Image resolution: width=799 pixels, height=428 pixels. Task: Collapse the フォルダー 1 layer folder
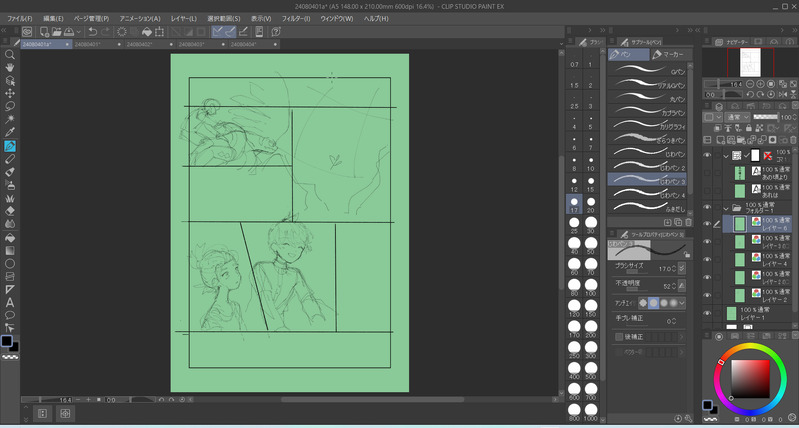pyautogui.click(x=726, y=208)
